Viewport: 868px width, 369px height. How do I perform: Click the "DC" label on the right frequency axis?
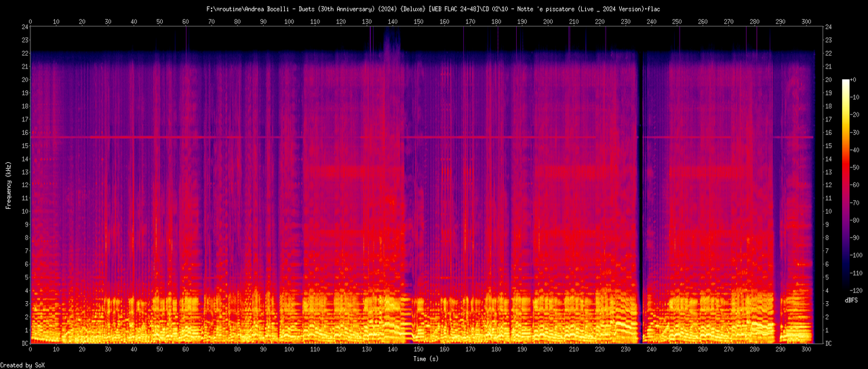829,343
